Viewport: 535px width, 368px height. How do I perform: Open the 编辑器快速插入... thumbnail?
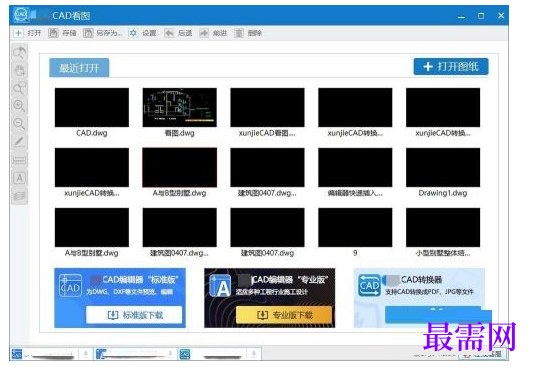coord(355,167)
